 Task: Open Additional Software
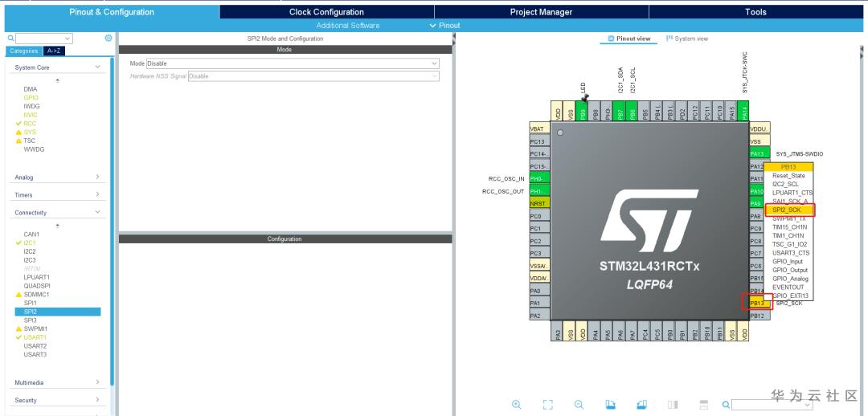point(348,26)
